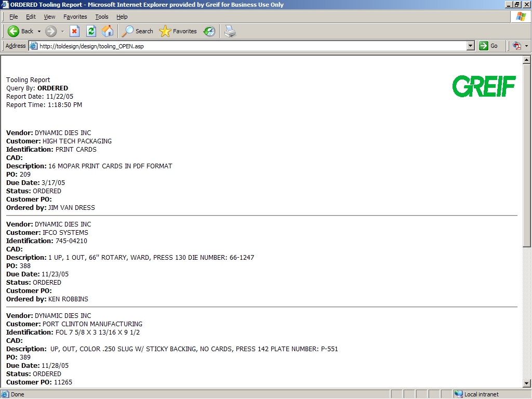The height and width of the screenshot is (399, 532).
Task: Click 'Due Date: 3/17/05' line
Action: point(36,182)
